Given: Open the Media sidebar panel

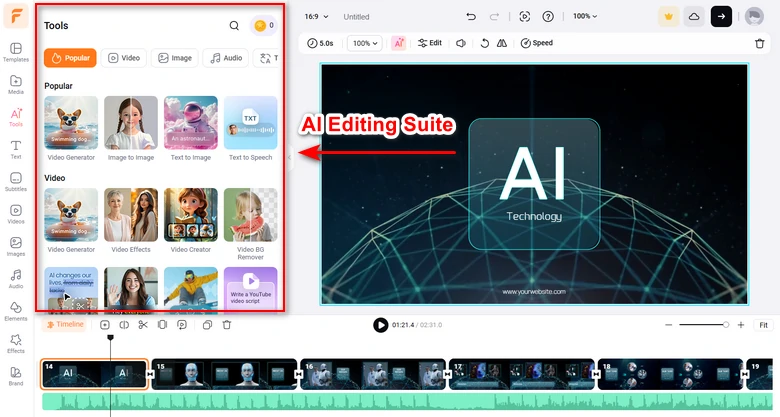Looking at the screenshot, I should pyautogui.click(x=16, y=85).
